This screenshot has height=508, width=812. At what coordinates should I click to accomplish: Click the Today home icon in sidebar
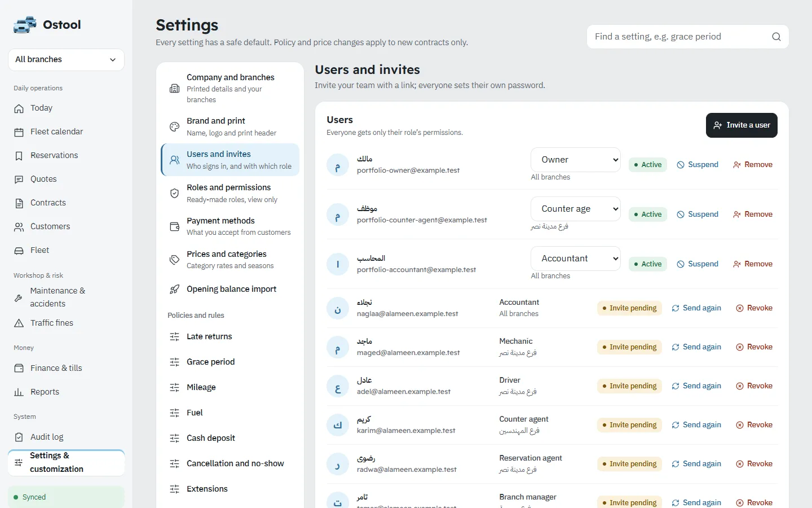pos(19,108)
